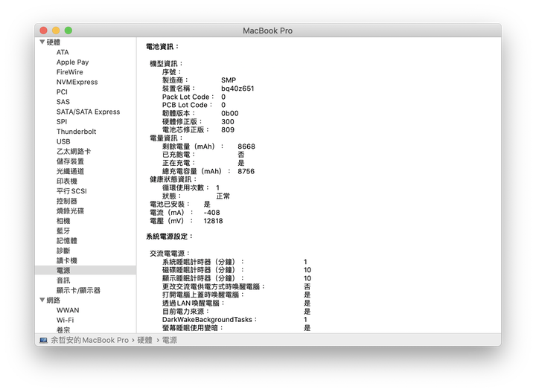This screenshot has height=392, width=536.
Task: Click the 硬體 category header label
Action: pos(54,42)
